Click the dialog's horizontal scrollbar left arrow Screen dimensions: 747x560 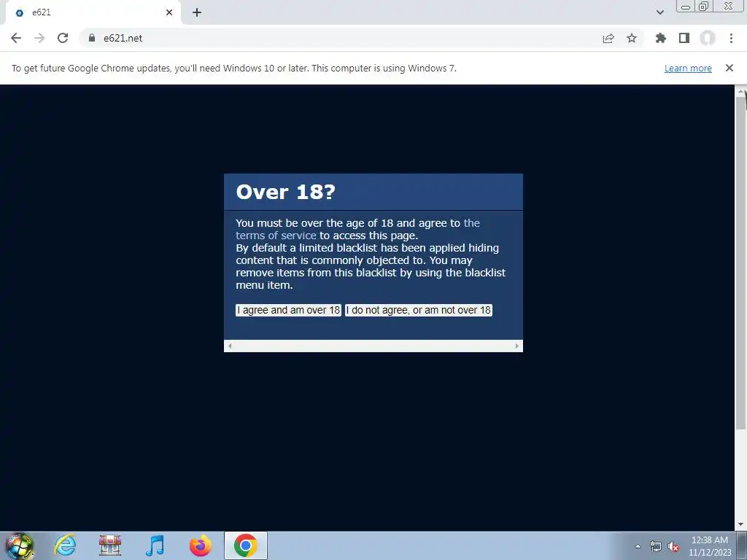[230, 346]
